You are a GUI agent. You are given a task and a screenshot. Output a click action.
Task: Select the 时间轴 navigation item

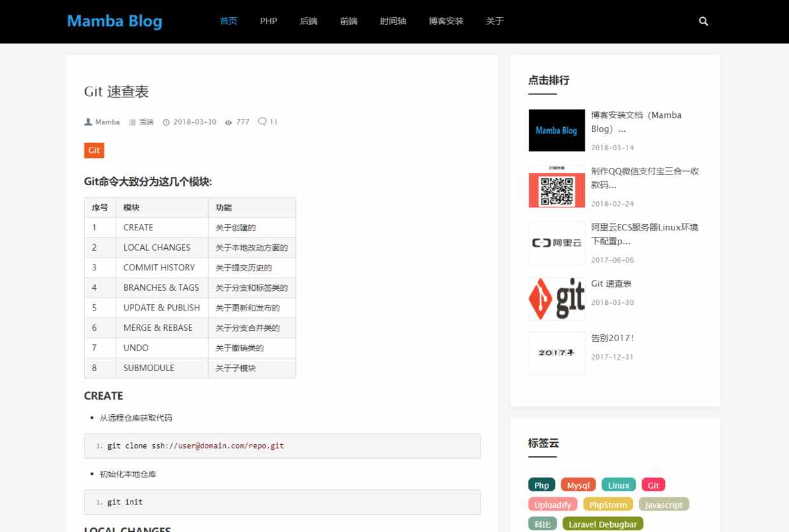coord(393,21)
